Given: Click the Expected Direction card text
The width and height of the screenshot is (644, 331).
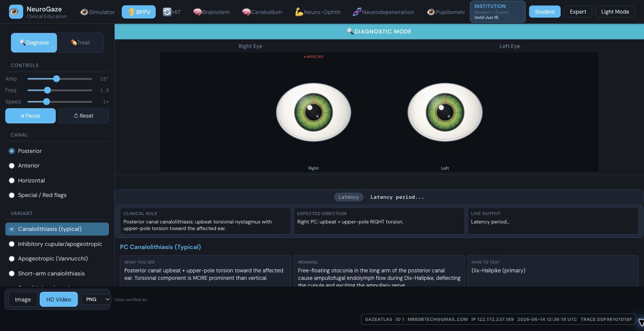Looking at the screenshot, I should tap(350, 222).
